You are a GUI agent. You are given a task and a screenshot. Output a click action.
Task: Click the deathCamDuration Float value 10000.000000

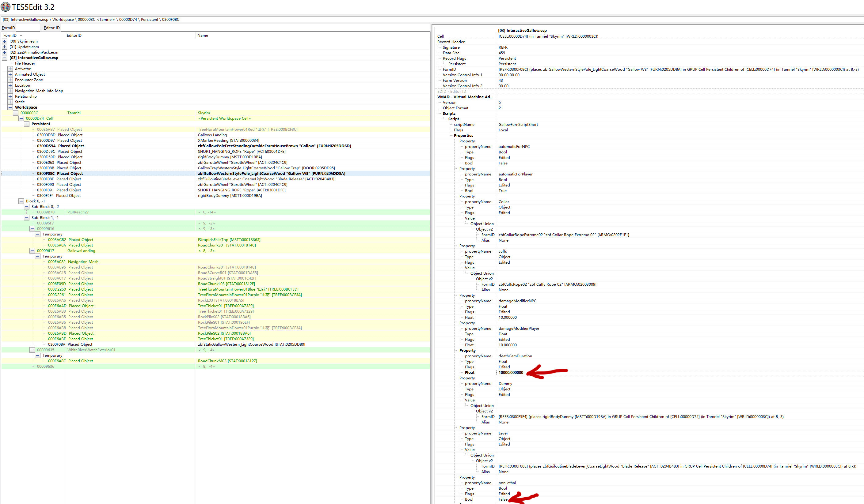(511, 372)
